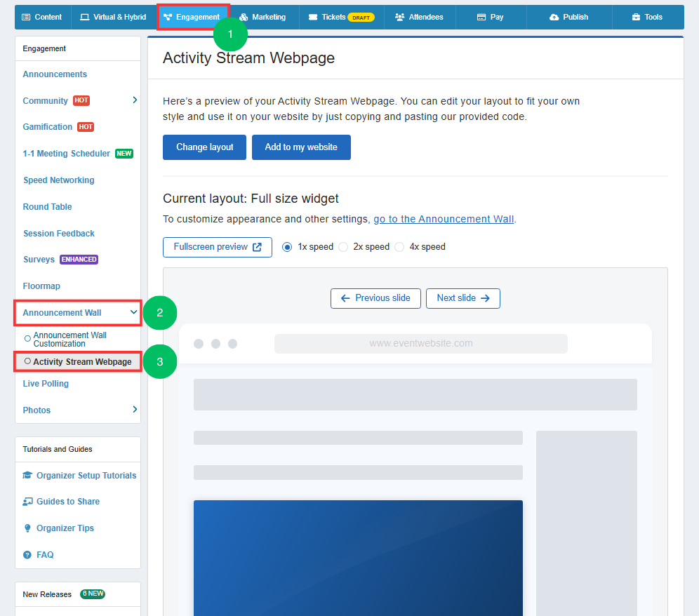Select 1x speed option
This screenshot has height=616, width=699.
(287, 247)
